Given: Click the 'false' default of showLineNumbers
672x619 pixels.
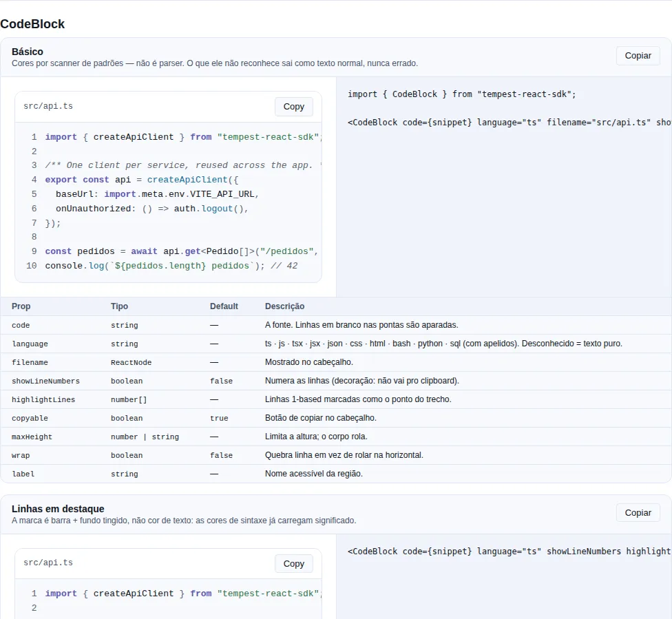Looking at the screenshot, I should [221, 381].
